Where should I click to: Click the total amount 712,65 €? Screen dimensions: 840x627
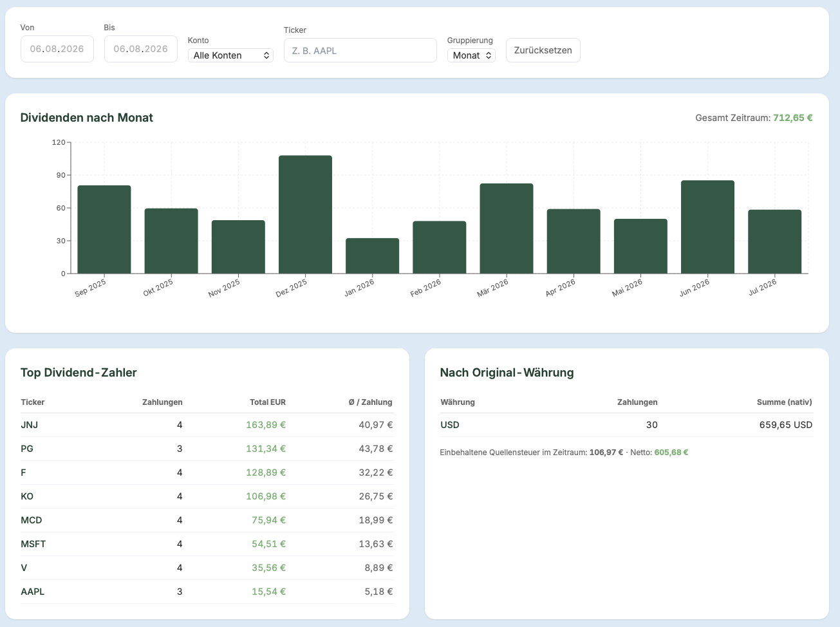pos(793,118)
